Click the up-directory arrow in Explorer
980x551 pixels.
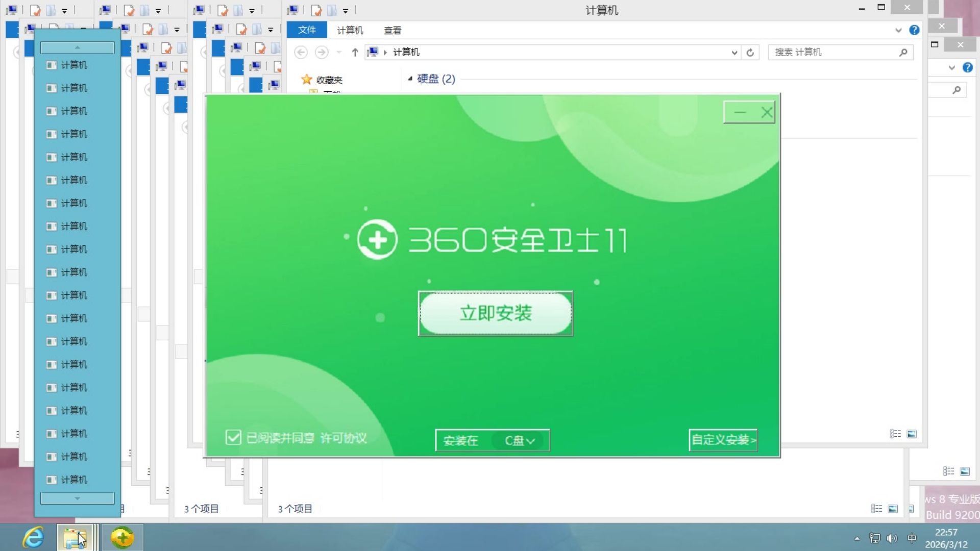pos(355,52)
